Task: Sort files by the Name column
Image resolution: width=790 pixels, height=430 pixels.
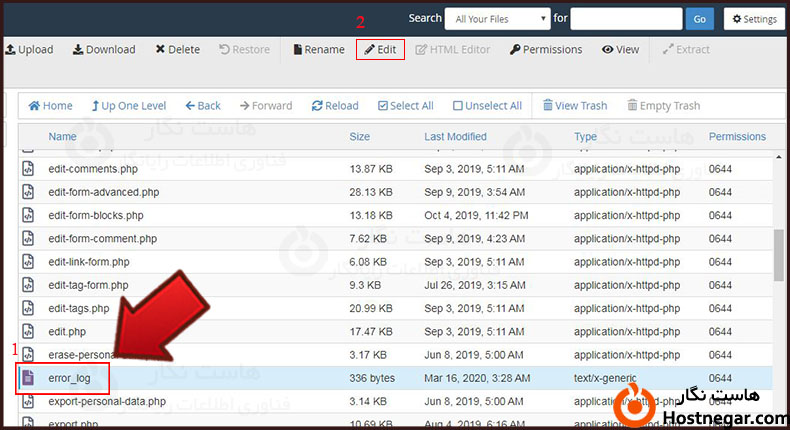Action: pos(62,136)
